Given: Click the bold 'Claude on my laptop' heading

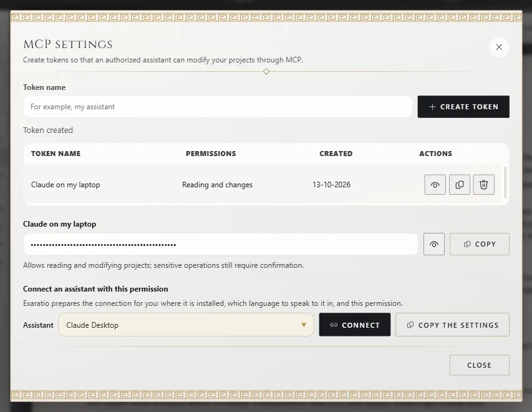Looking at the screenshot, I should click(x=59, y=224).
